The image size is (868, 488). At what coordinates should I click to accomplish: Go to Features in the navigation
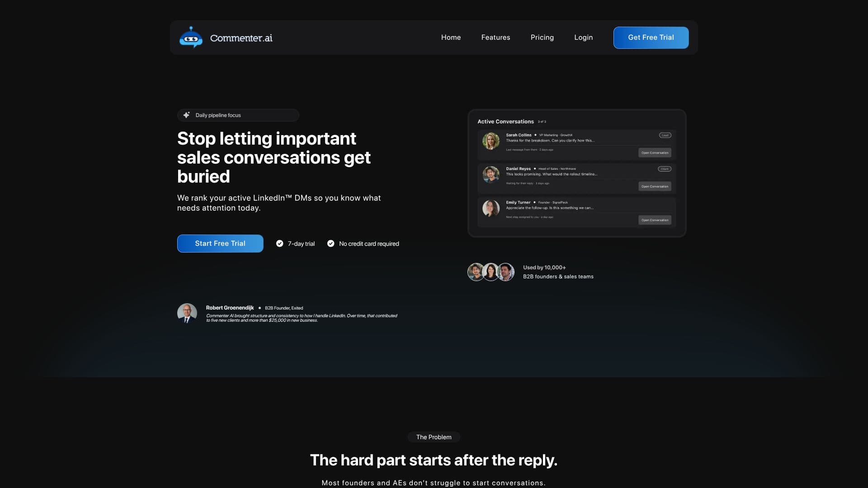(495, 38)
